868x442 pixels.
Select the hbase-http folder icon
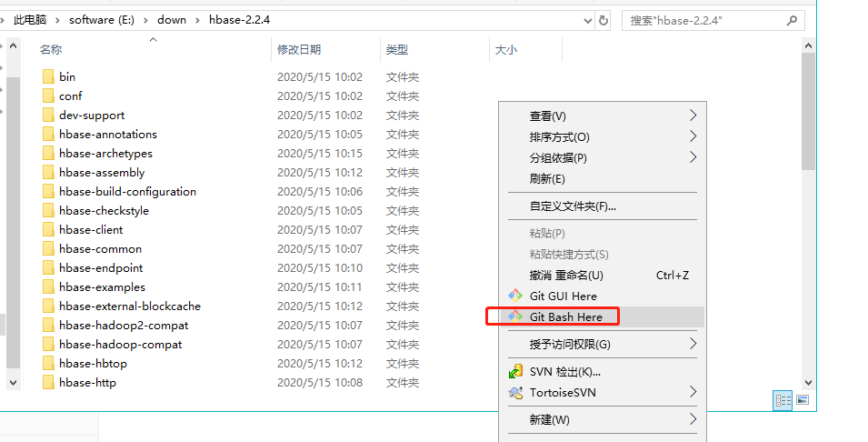click(48, 382)
